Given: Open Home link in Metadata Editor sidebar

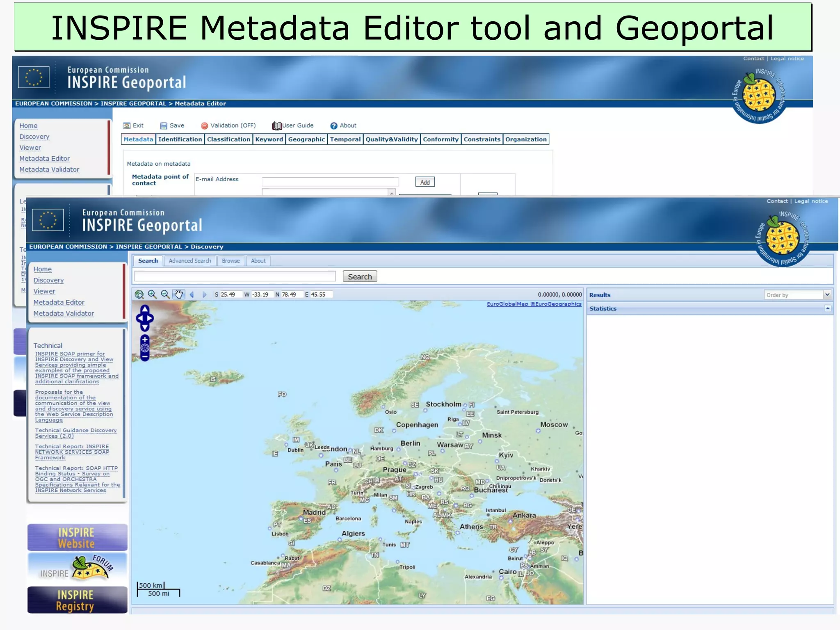Looking at the screenshot, I should click(28, 126).
